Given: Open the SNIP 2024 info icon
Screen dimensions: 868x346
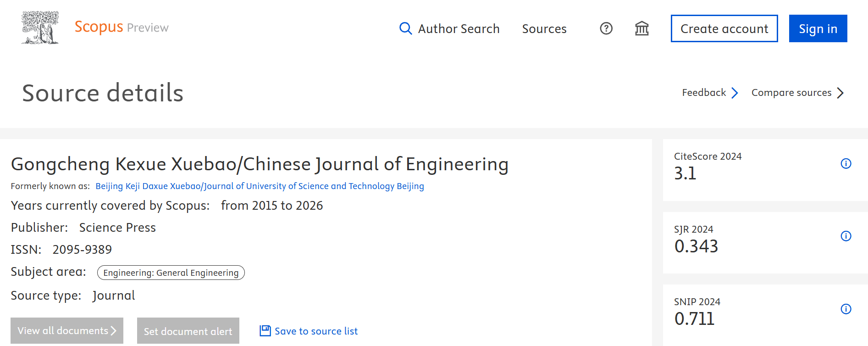Looking at the screenshot, I should (846, 309).
